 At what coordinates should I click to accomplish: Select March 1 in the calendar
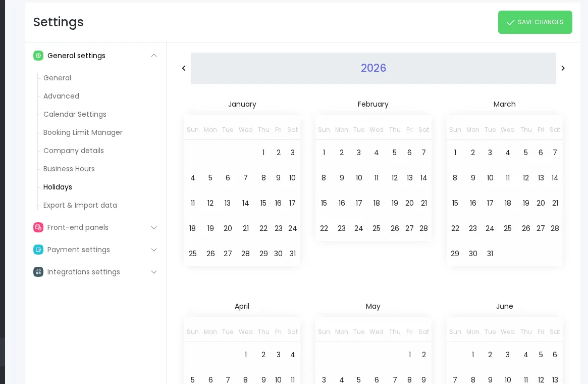pyautogui.click(x=455, y=153)
